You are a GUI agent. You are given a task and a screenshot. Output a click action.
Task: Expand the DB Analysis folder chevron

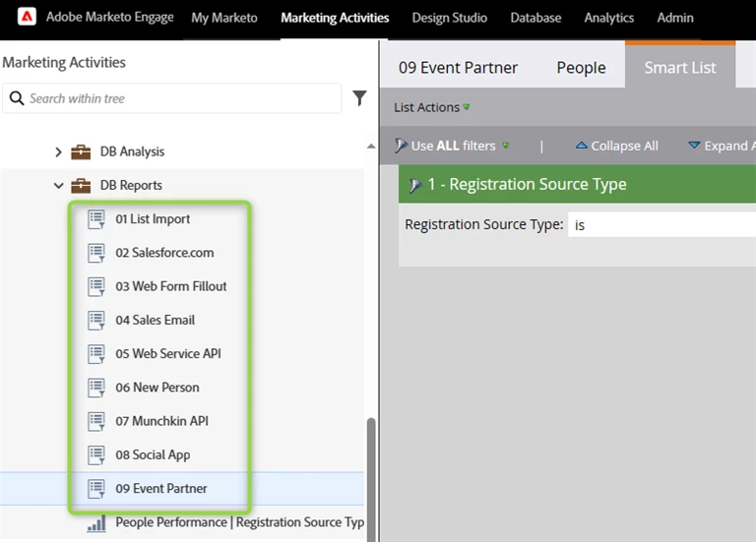58,151
